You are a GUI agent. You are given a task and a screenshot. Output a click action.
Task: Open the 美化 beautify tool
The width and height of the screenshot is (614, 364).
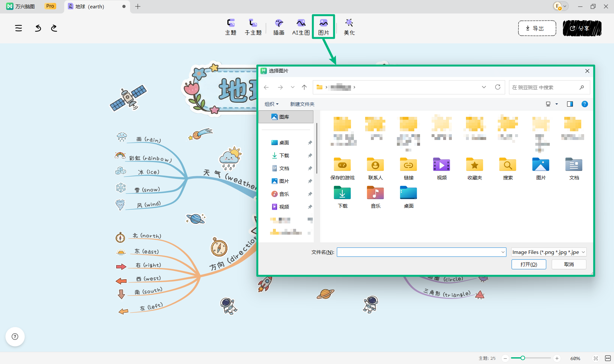point(349,27)
